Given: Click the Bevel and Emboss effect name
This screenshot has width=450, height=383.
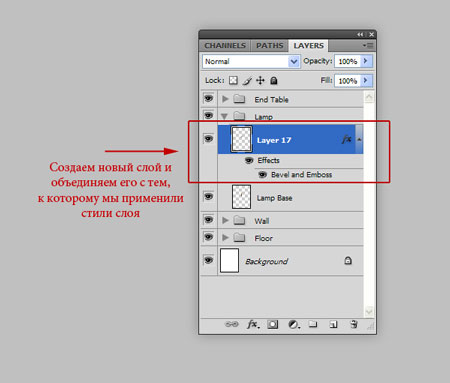Looking at the screenshot, I should [x=301, y=175].
